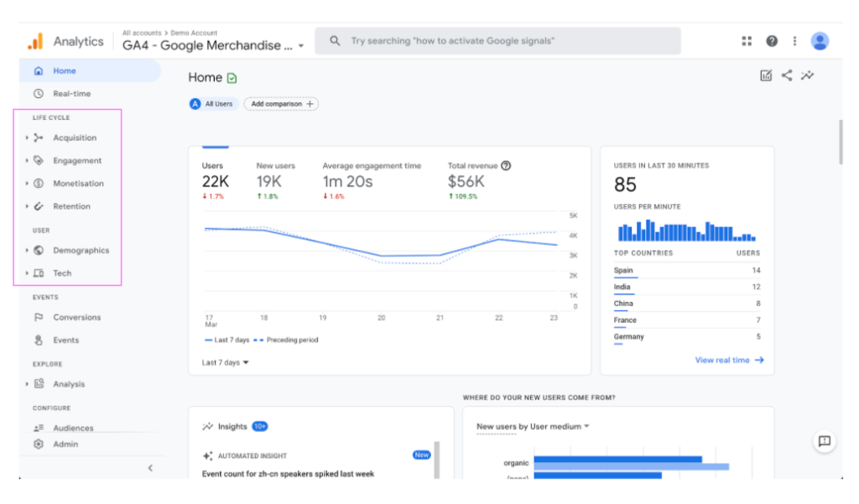The image size is (859, 504).
Task: Click the Engagement tag icon
Action: 39,160
